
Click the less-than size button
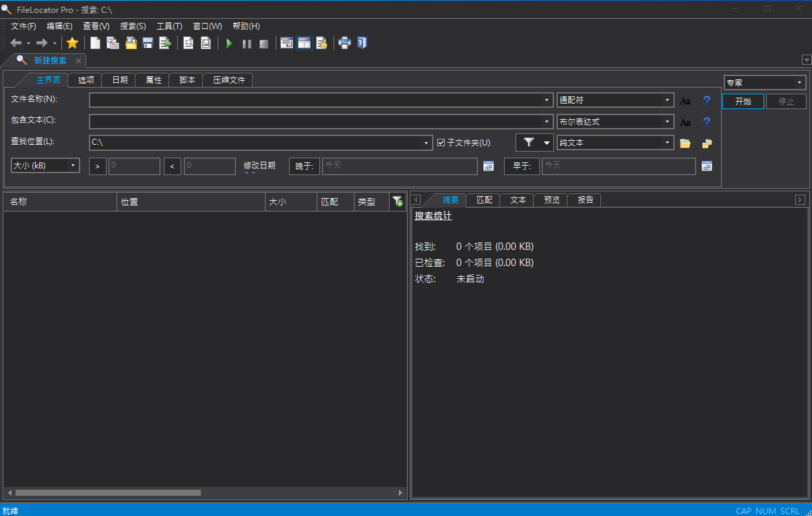tap(173, 166)
